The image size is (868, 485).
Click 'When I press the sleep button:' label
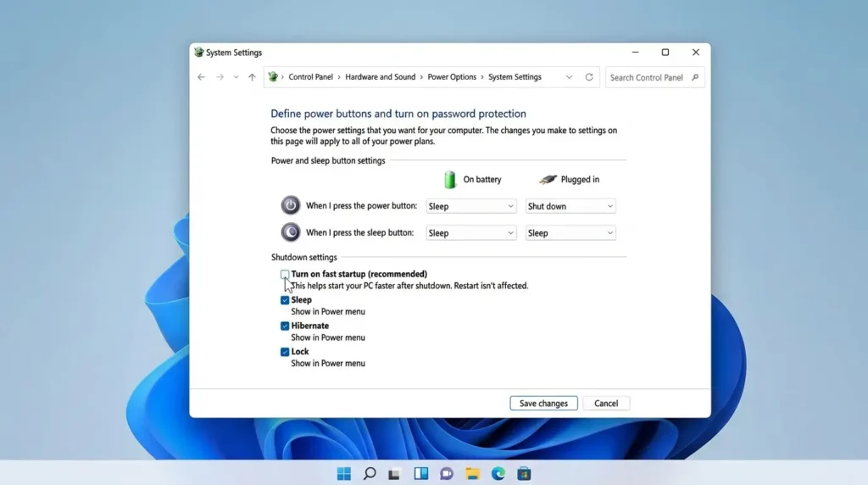click(x=359, y=232)
